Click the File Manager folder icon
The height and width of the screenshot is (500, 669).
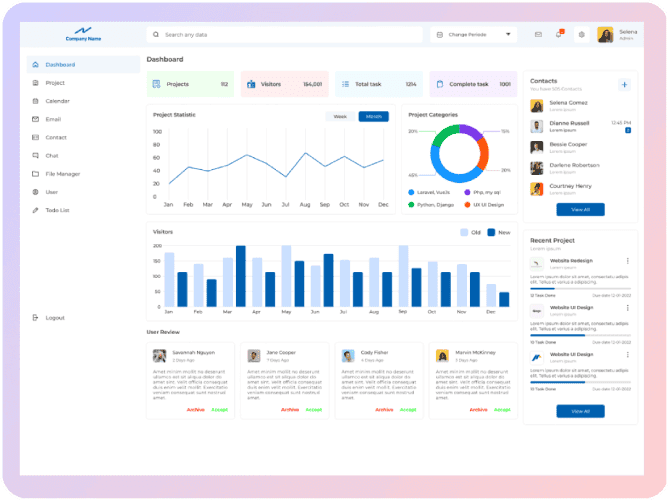(36, 174)
